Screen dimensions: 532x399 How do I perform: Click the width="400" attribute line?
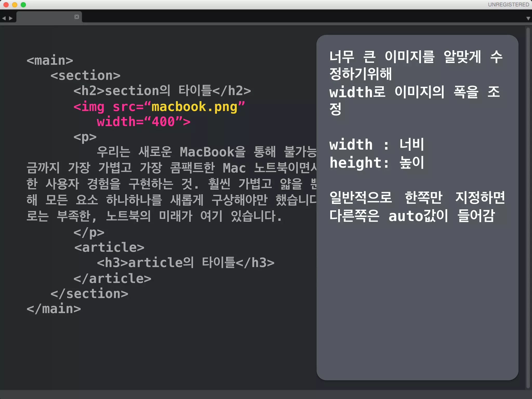(144, 122)
